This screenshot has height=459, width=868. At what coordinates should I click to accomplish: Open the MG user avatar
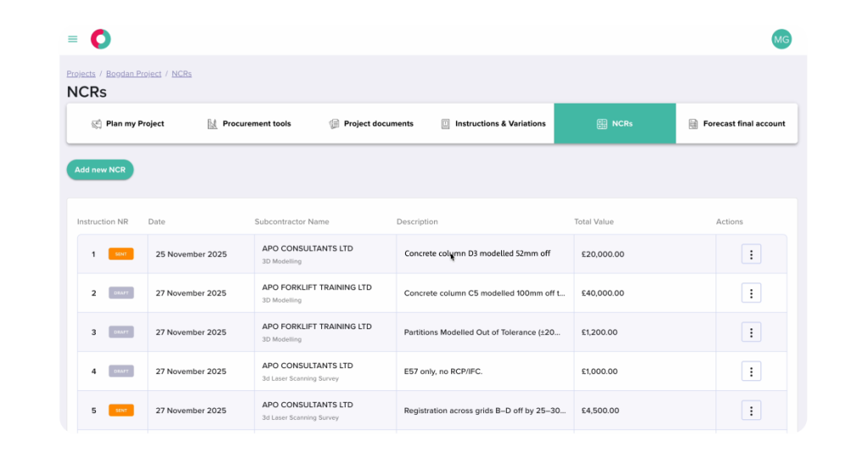pos(781,39)
